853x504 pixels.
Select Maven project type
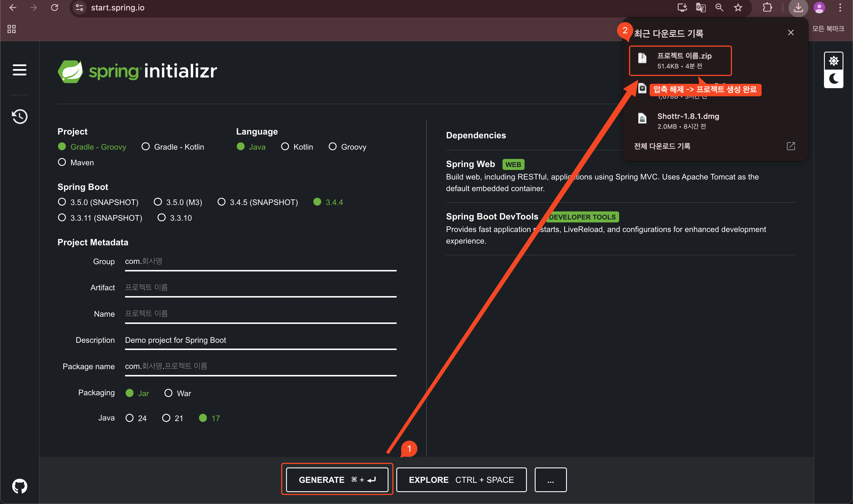tap(76, 162)
